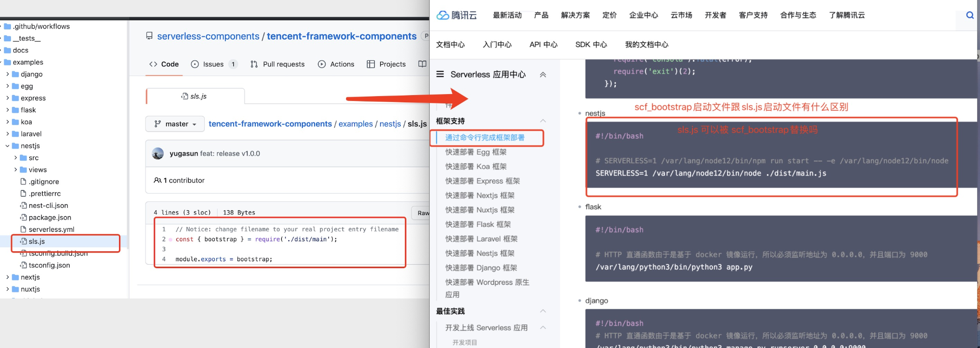
Task: Open tencent-framework-components repository title link
Action: pos(342,36)
